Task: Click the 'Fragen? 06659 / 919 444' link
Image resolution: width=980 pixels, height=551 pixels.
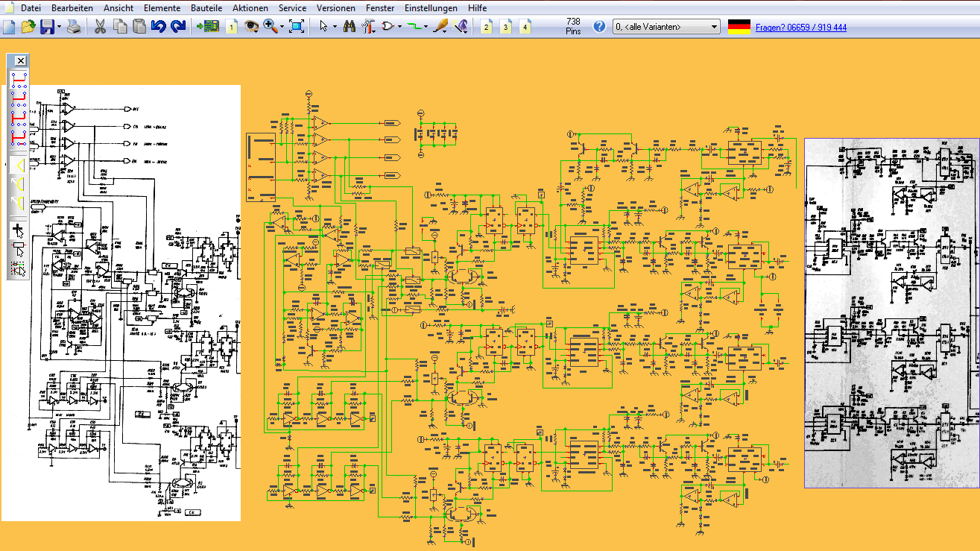Action: 800,28
